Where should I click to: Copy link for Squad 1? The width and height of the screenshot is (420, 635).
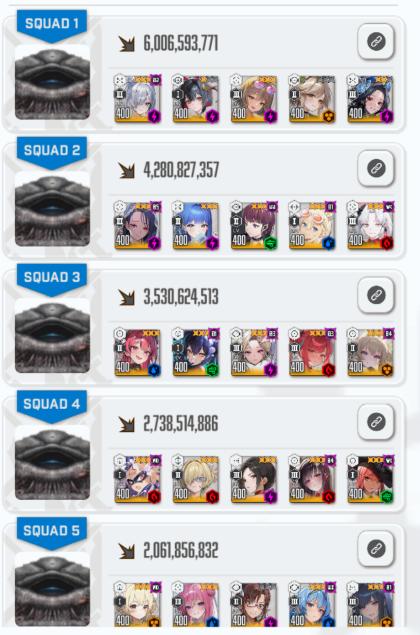click(376, 42)
